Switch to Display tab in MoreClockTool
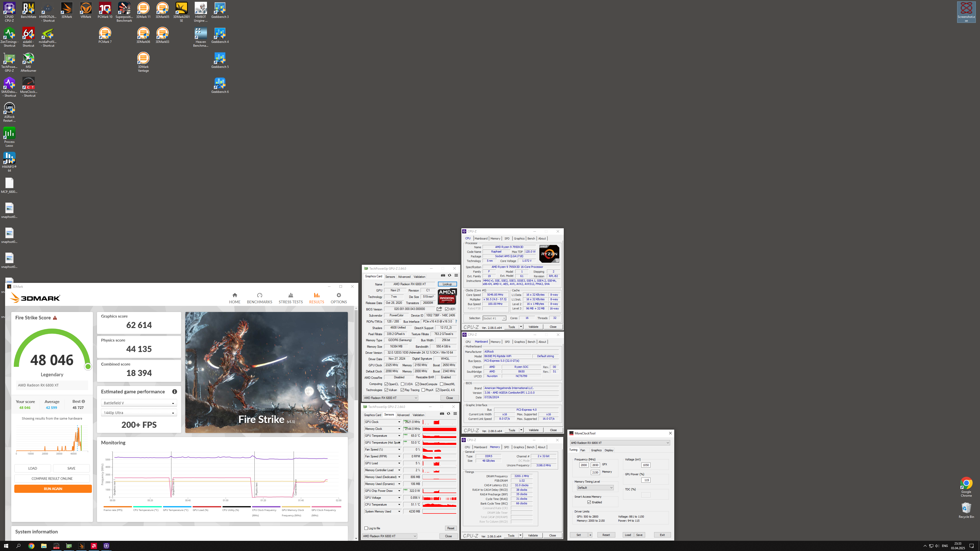 [x=609, y=450]
